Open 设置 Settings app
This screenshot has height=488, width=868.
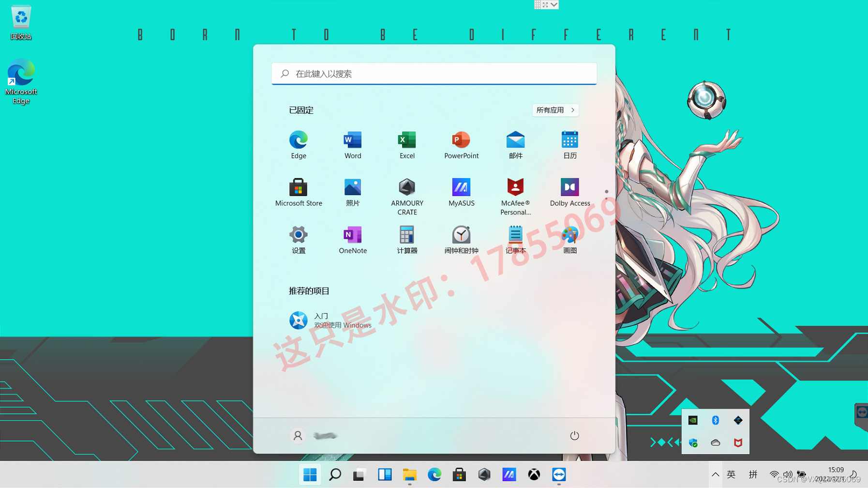coord(299,240)
